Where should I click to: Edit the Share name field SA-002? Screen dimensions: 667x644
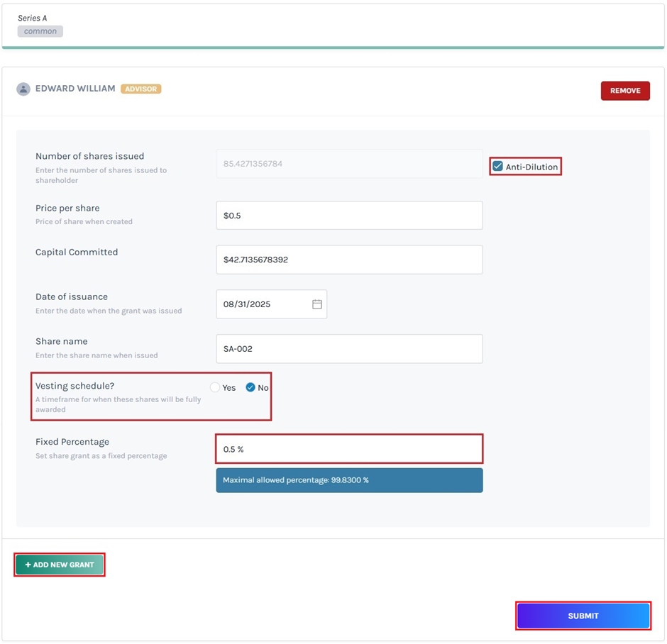[x=349, y=349]
